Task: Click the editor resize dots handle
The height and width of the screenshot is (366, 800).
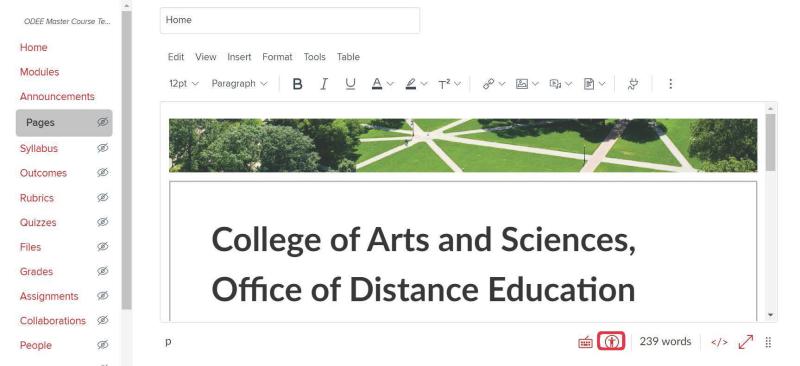Action: tap(768, 343)
